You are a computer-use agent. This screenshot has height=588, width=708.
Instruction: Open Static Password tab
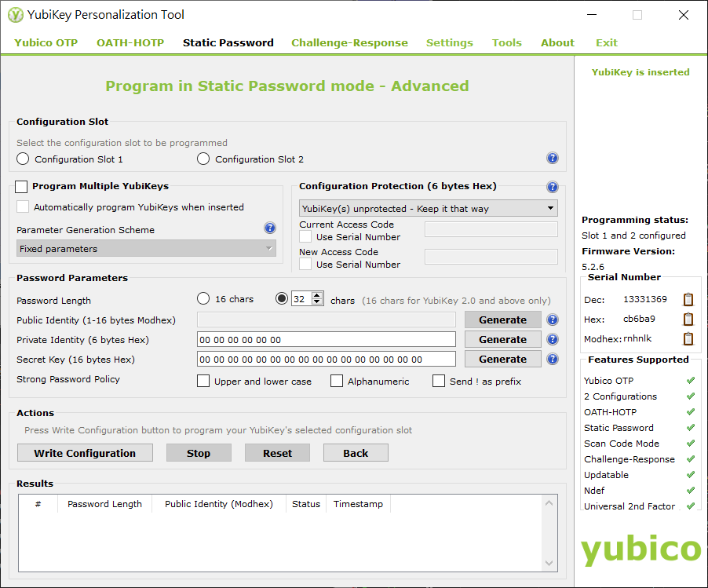[x=228, y=42]
